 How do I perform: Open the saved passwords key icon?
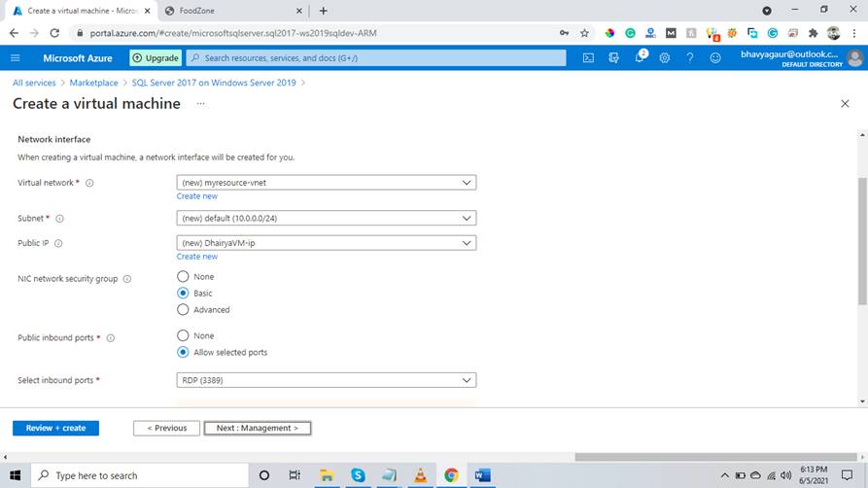coord(564,33)
